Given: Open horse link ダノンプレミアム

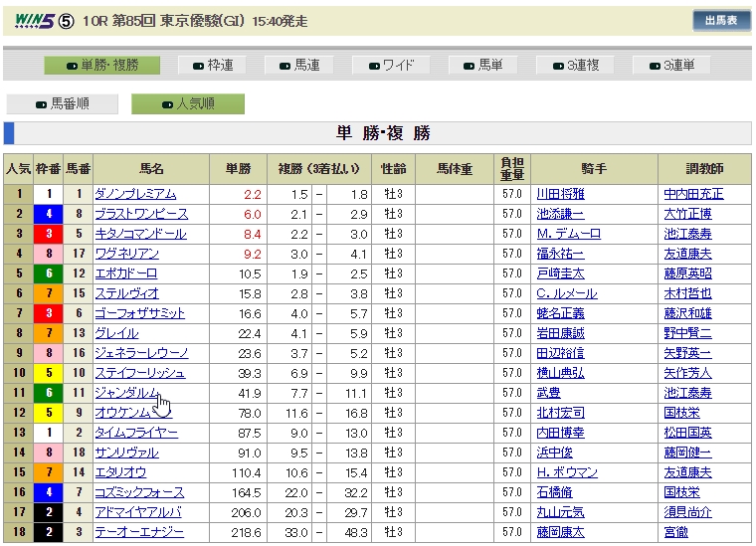Looking at the screenshot, I should [134, 194].
